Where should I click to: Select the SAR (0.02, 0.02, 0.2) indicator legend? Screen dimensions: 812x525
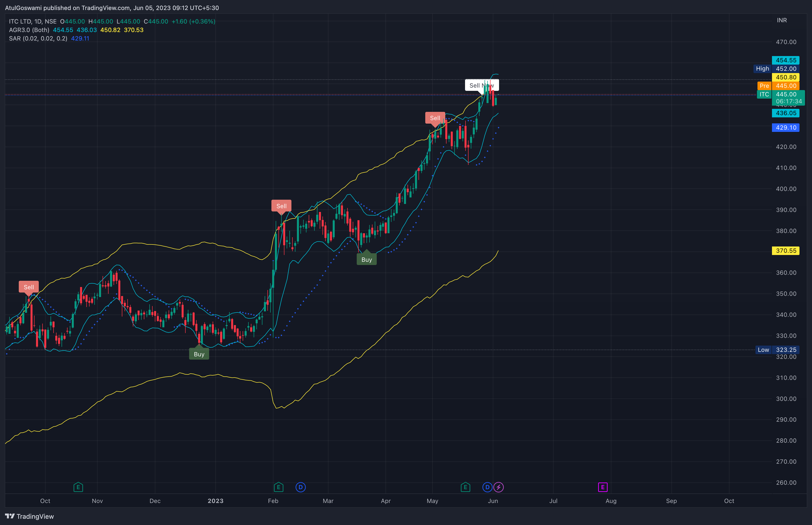coord(38,39)
